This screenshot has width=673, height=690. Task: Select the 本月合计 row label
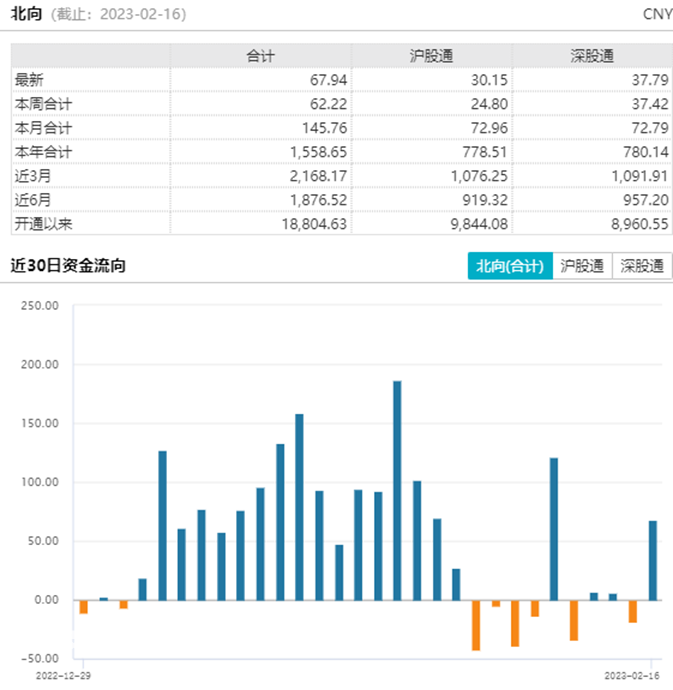[43, 128]
